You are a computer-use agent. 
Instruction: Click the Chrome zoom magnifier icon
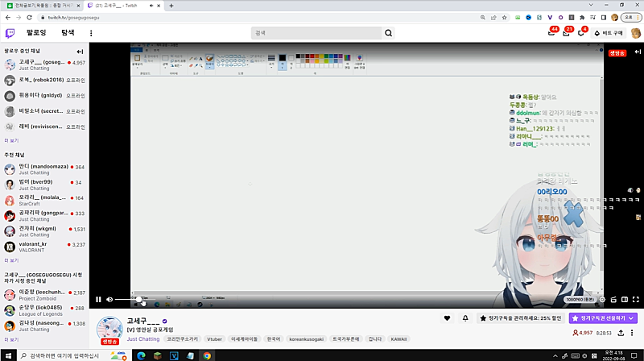click(482, 18)
